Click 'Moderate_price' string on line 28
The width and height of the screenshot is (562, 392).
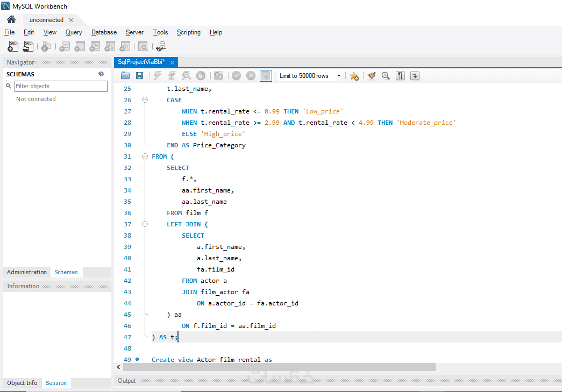(x=426, y=123)
